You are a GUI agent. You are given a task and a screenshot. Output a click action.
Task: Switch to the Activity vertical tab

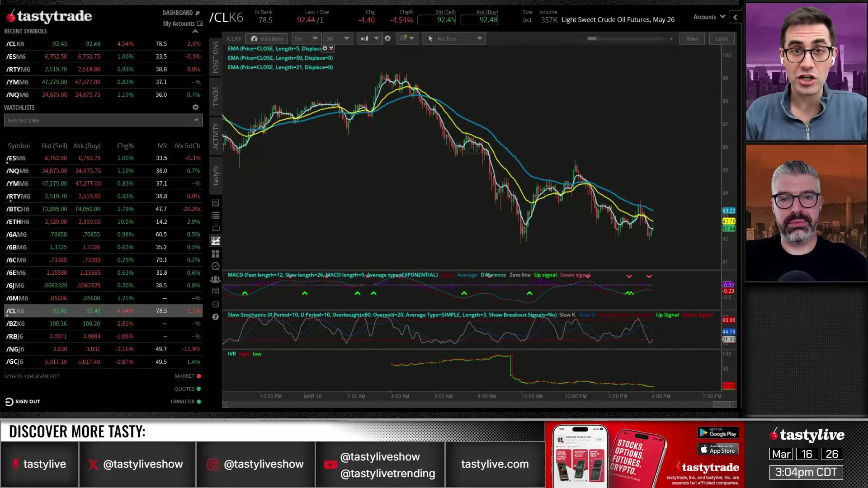click(x=216, y=136)
